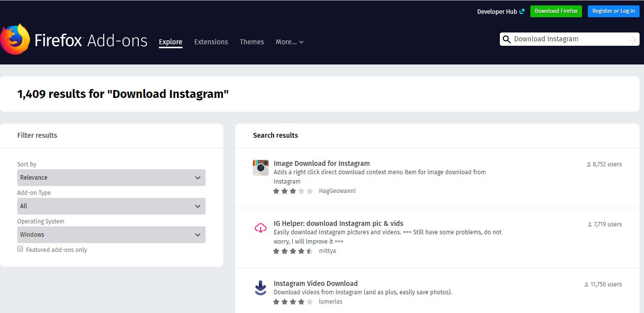The width and height of the screenshot is (644, 313).
Task: Open the Sort by Relevance dropdown
Action: [111, 178]
